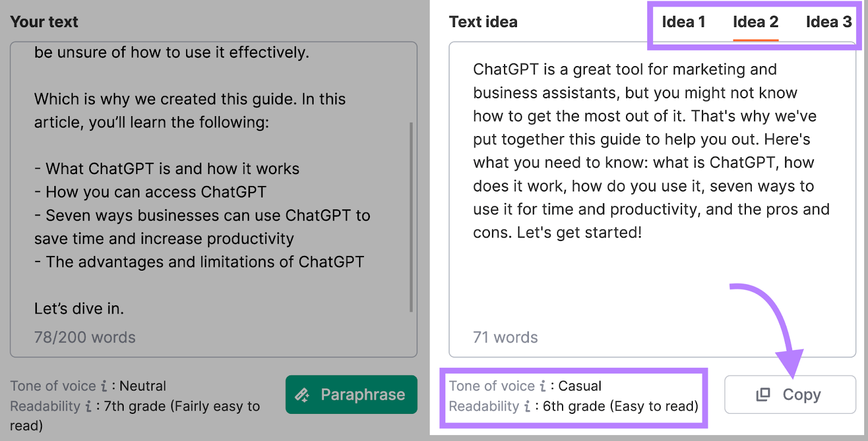Click the info icon beside Casual tone of voice
The image size is (868, 441).
(542, 386)
